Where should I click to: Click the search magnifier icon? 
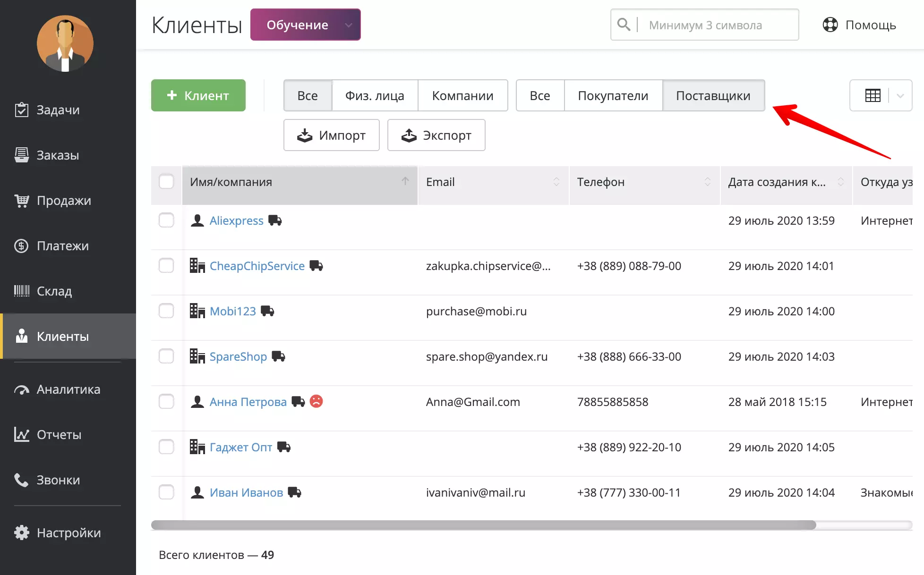pos(624,25)
